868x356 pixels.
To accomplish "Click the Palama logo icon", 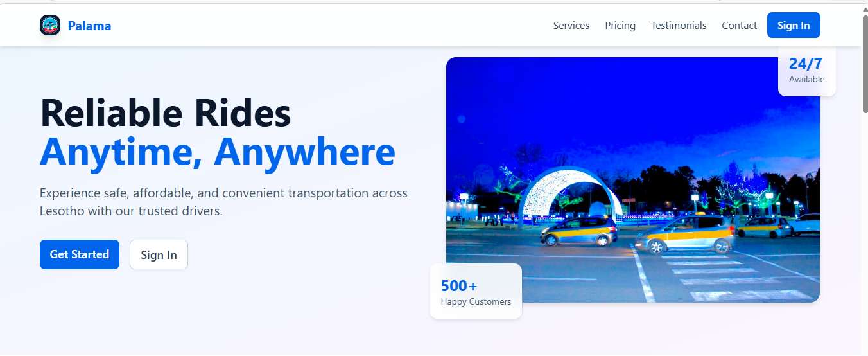I will click(50, 26).
